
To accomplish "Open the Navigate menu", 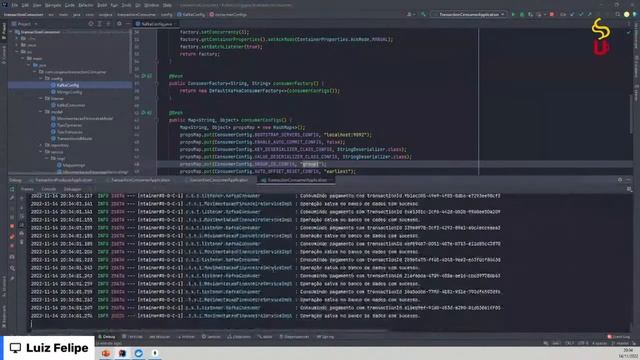I will point(53,5).
